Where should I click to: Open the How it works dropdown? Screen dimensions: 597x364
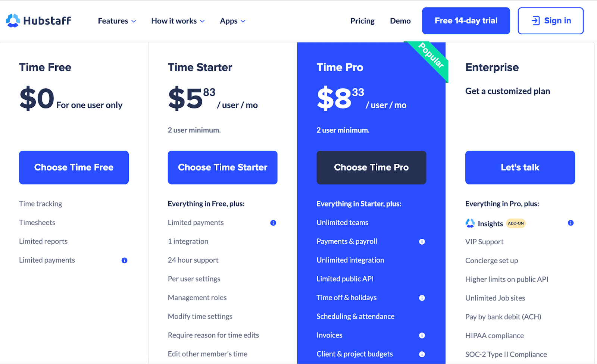178,21
